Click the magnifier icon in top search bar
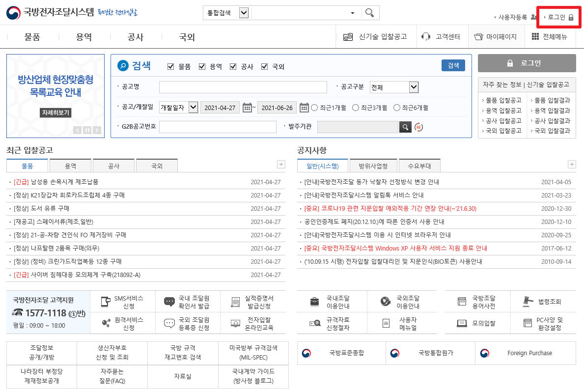The width and height of the screenshot is (584, 392). [369, 13]
